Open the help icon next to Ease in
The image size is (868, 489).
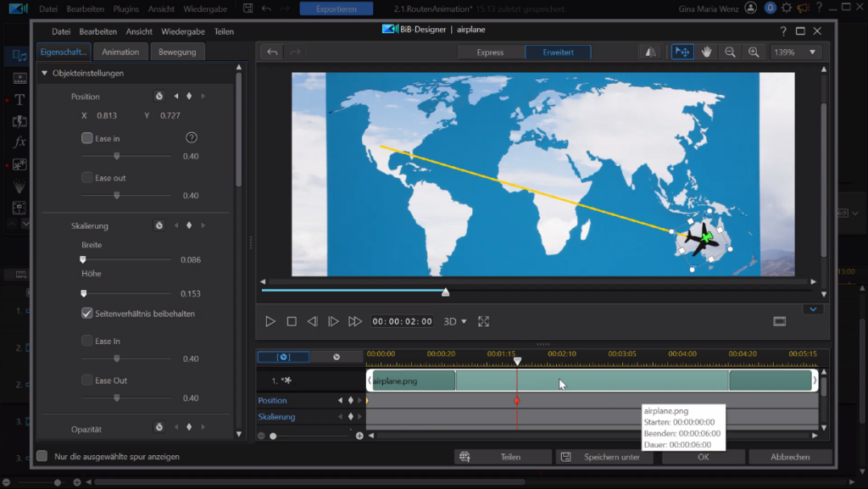(x=192, y=138)
